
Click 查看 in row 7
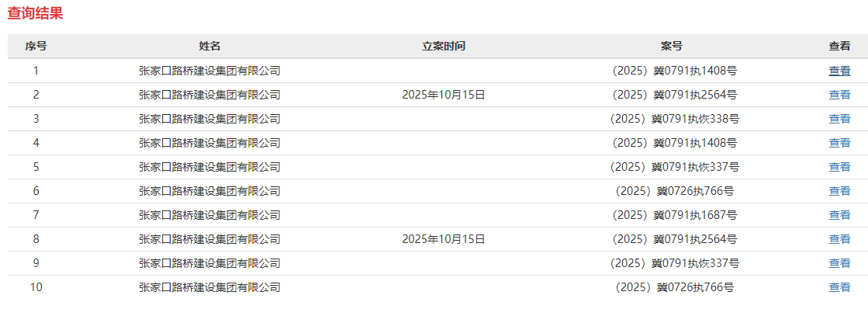tap(839, 215)
